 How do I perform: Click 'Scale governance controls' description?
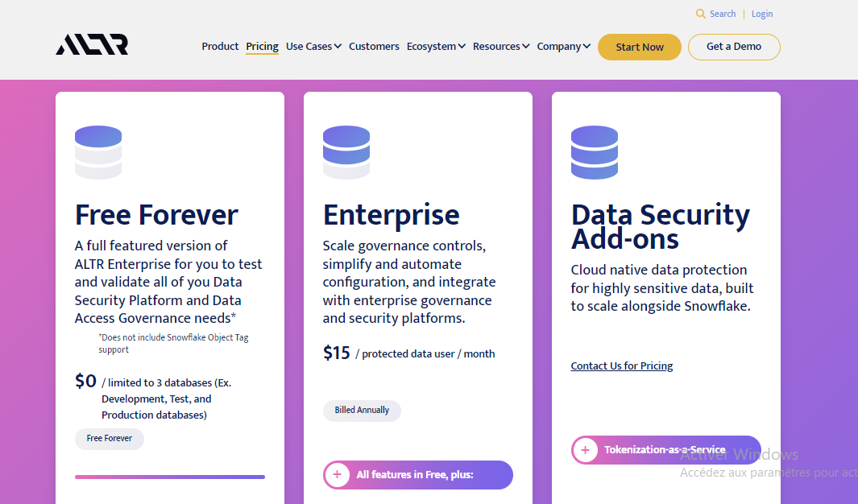pos(409,282)
